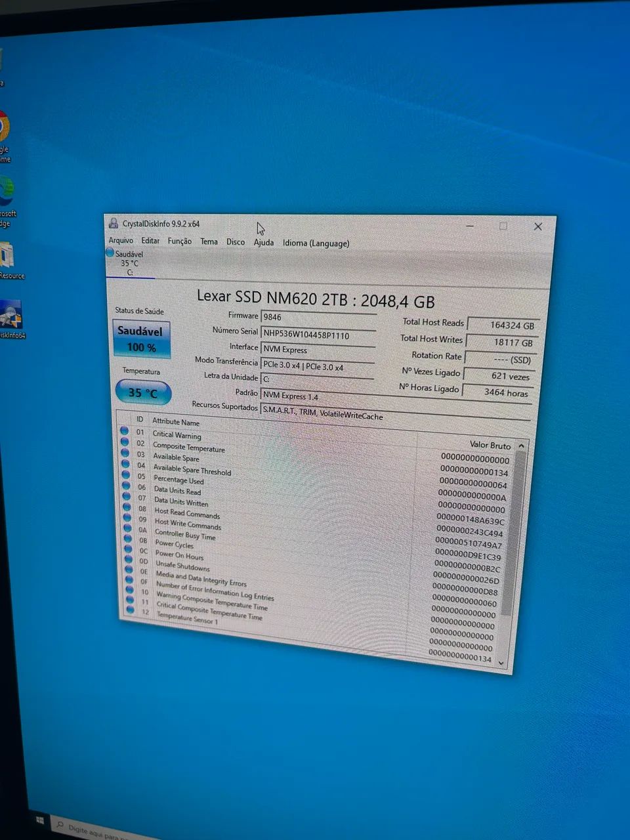
Task: Click the status circle for Data Units Written
Action: [x=127, y=497]
